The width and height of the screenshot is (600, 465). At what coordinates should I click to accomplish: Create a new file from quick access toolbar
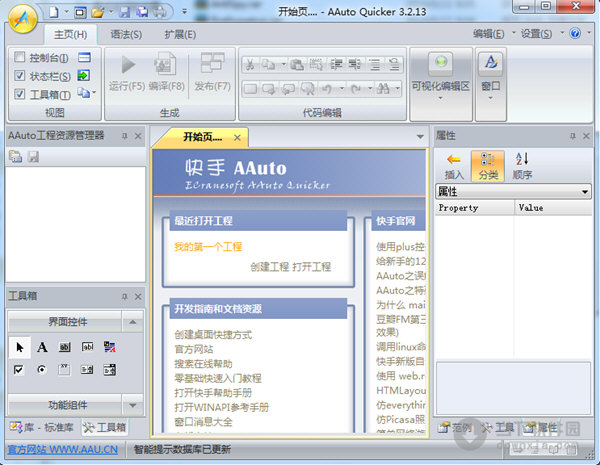coord(54,12)
